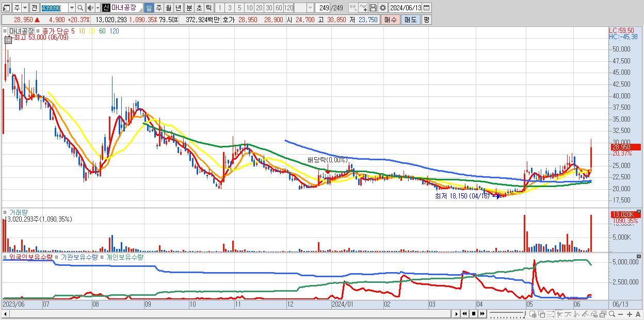The width and height of the screenshot is (644, 320).
Task: Expand the 주 type dropdown arrow
Action: (25, 8)
